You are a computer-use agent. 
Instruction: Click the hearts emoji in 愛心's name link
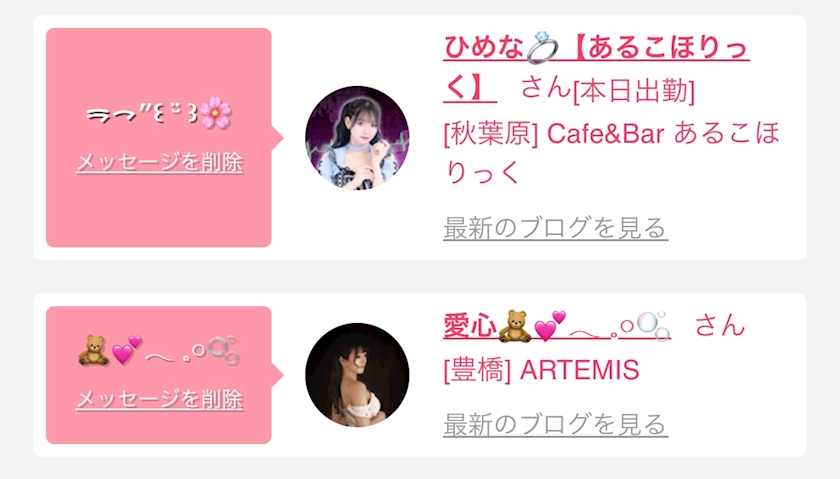click(x=550, y=326)
